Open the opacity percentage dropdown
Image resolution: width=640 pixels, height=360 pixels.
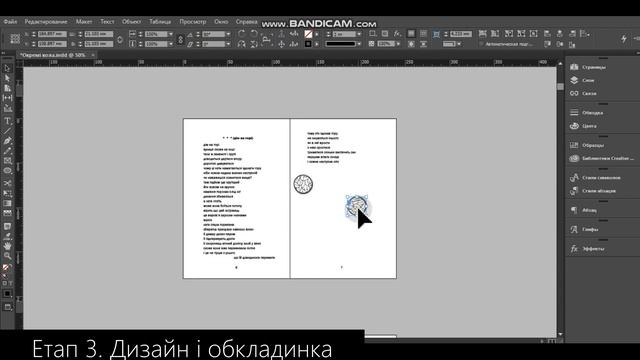point(398,44)
